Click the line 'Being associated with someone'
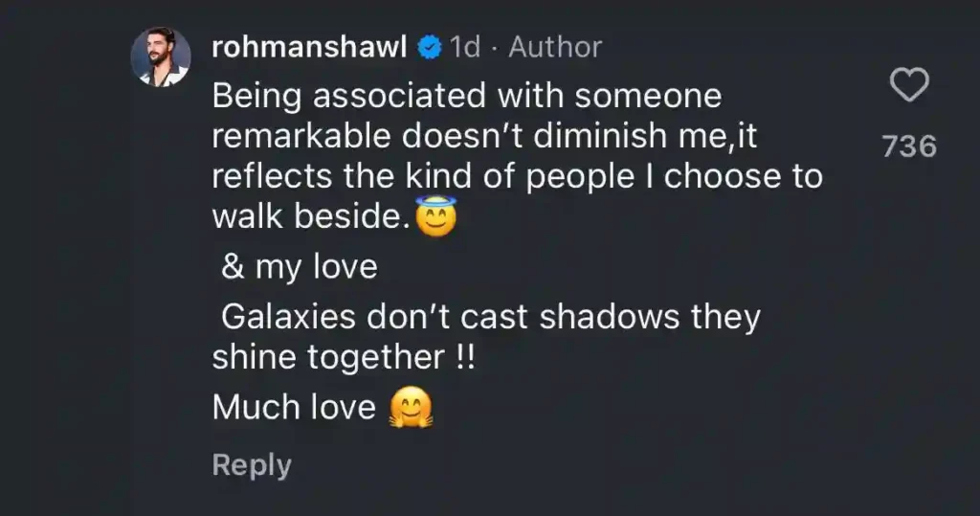 click(x=465, y=96)
